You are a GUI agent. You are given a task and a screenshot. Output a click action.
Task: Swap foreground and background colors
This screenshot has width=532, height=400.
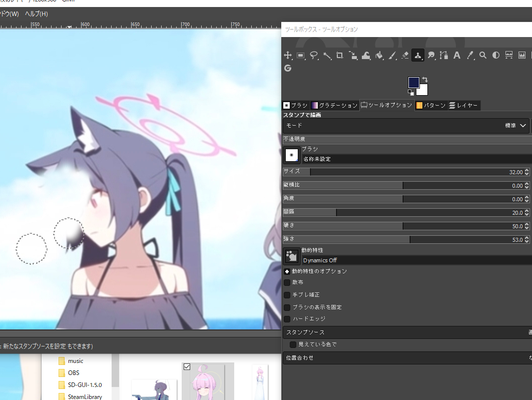tap(425, 80)
